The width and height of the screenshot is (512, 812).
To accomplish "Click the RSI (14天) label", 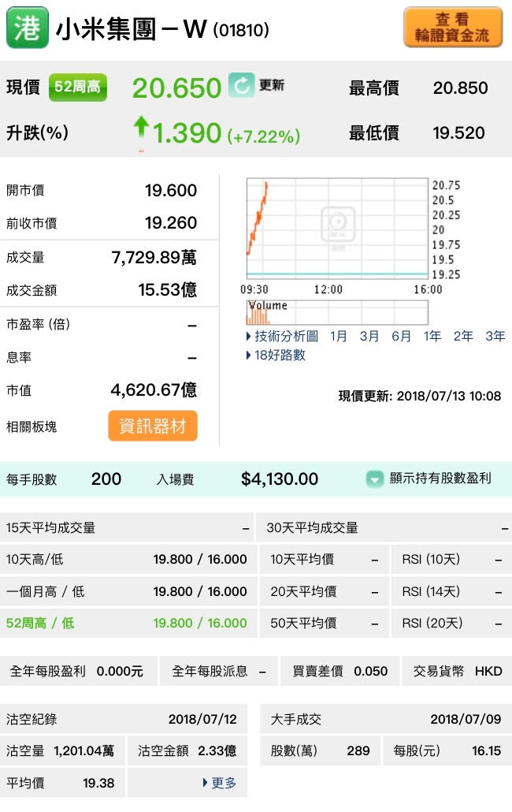I will pos(431,591).
